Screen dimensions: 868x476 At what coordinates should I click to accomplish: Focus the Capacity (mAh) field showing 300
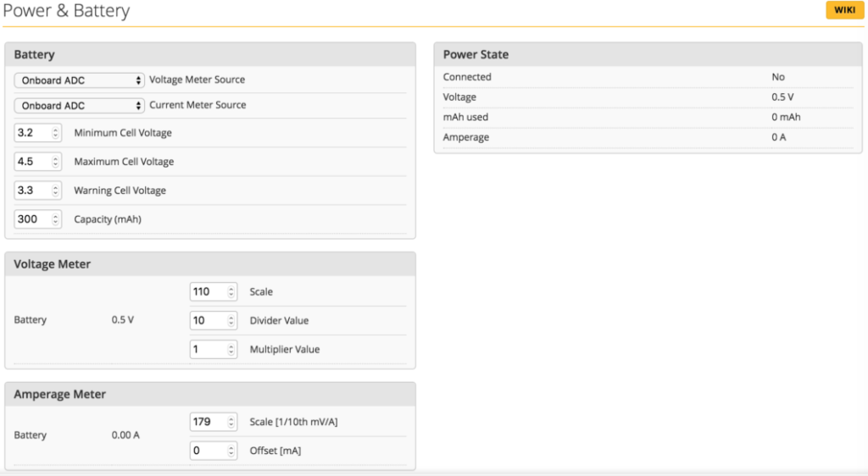point(32,219)
